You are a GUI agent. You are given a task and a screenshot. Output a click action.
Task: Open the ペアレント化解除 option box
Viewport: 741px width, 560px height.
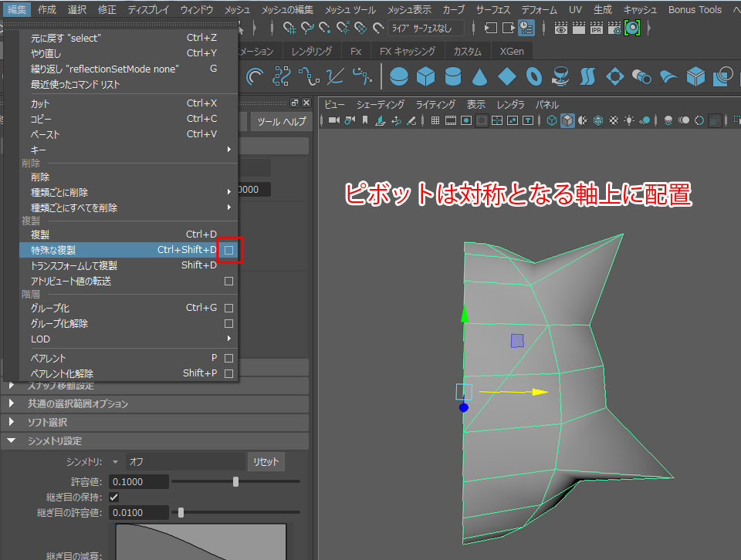click(229, 373)
